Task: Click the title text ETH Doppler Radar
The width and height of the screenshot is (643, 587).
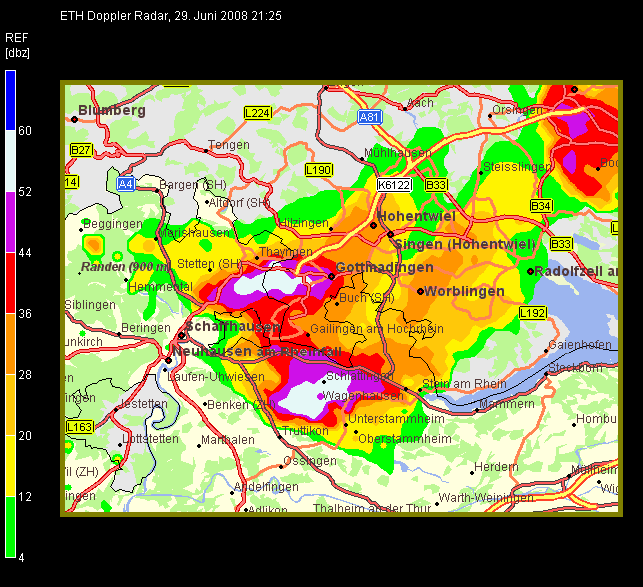Action: tap(114, 16)
